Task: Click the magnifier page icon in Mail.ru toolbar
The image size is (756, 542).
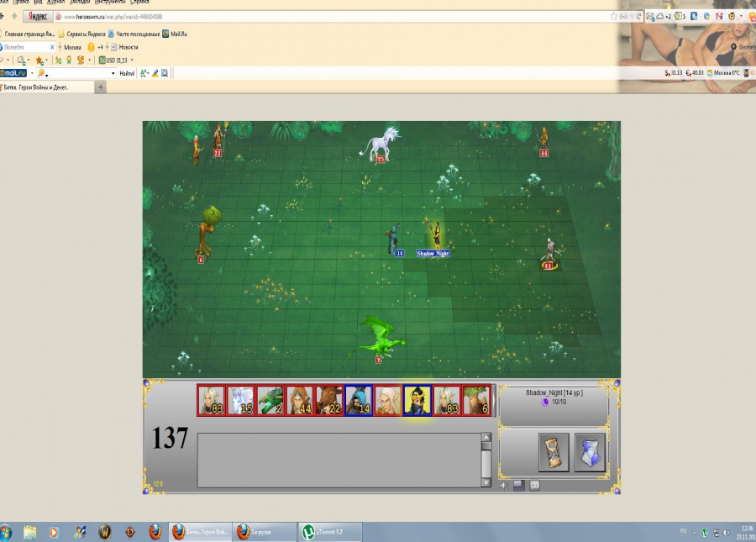Action: coord(165,73)
